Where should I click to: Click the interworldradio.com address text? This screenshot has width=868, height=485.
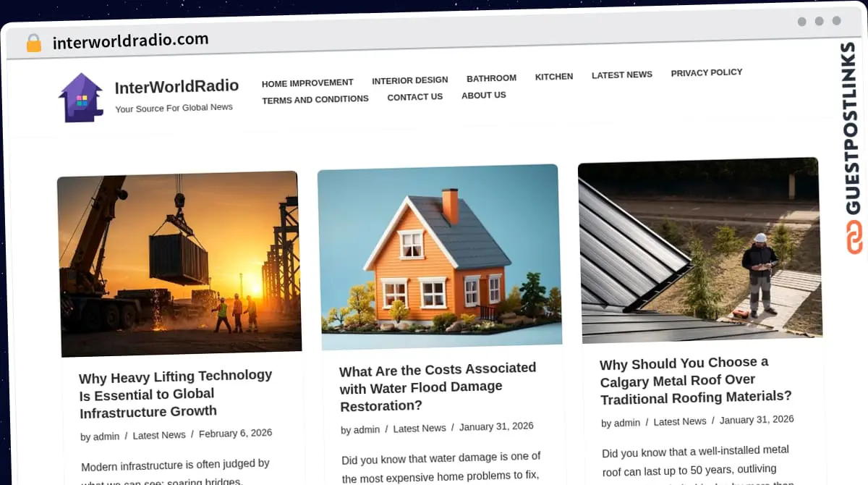130,41
